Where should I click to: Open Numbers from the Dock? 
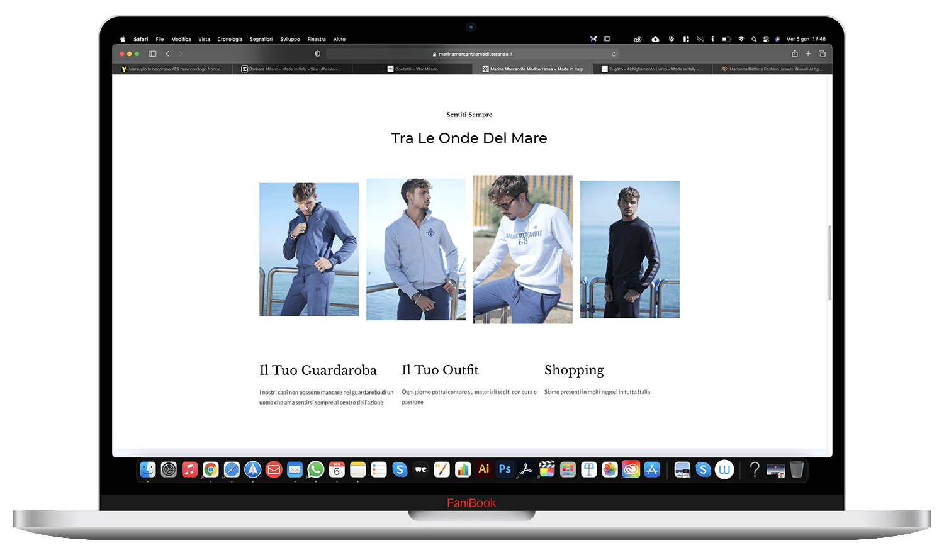tap(463, 469)
